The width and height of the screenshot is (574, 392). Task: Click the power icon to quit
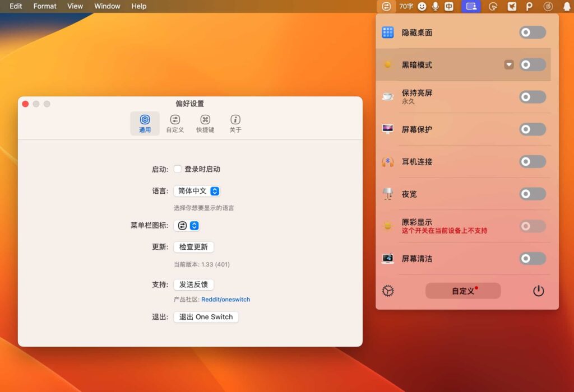(x=538, y=291)
